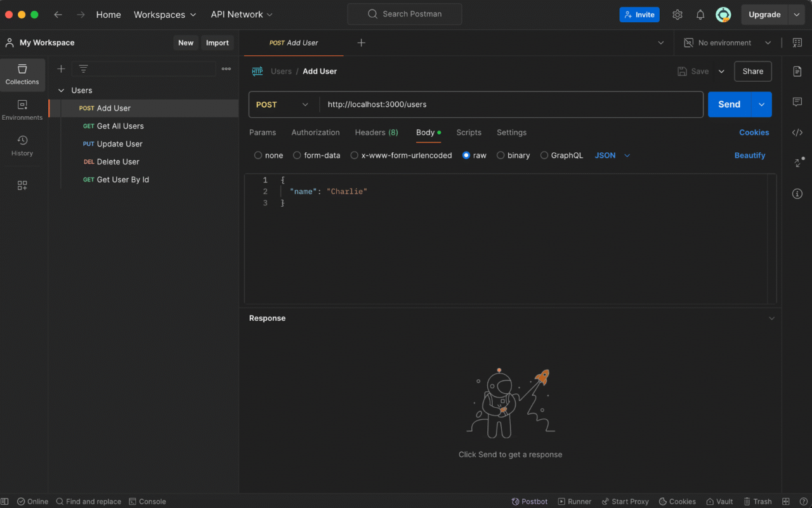The image size is (812, 508).
Task: Open the API Network dropdown
Action: coord(242,15)
